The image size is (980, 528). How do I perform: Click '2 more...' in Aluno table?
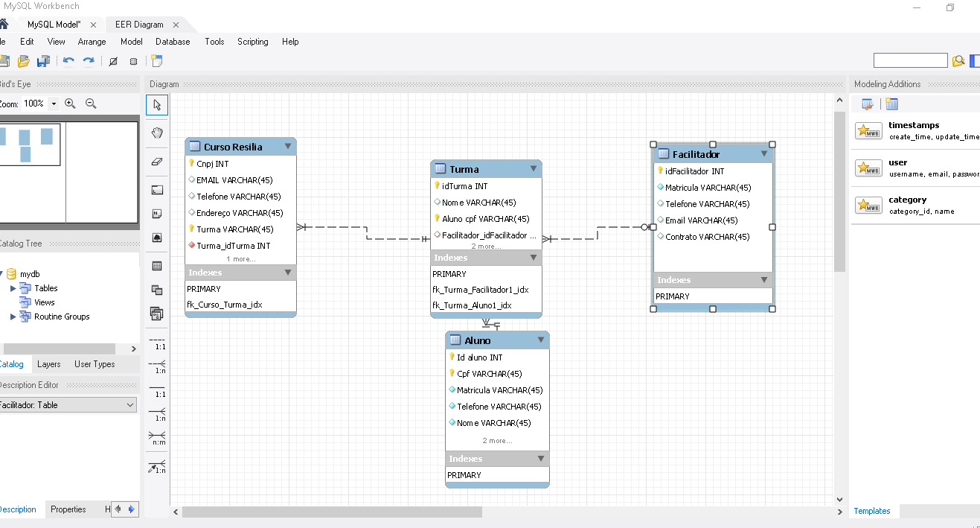[x=497, y=441]
